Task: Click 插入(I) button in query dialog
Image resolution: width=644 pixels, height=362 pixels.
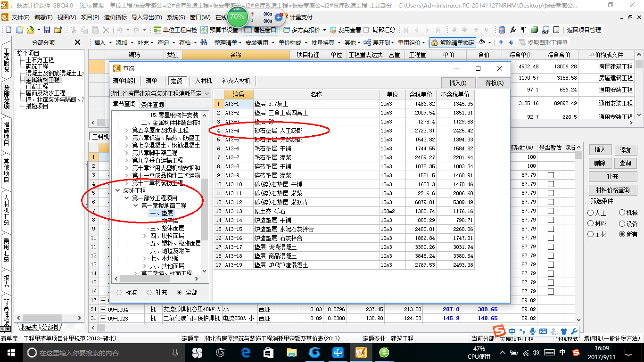Action: point(458,83)
